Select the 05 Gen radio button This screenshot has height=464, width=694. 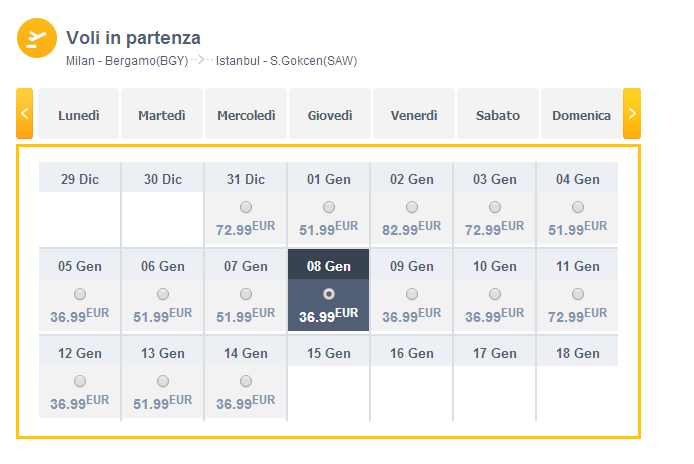[80, 294]
